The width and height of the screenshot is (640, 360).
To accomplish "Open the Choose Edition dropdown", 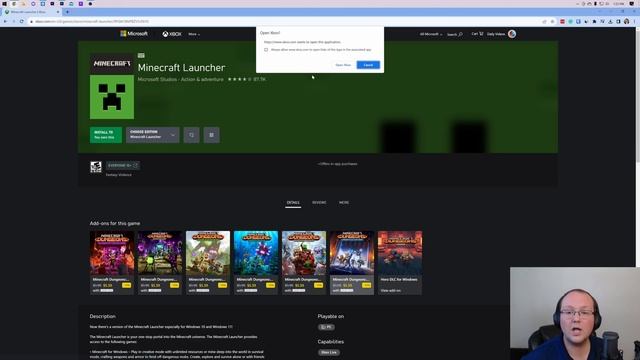I will (x=153, y=135).
